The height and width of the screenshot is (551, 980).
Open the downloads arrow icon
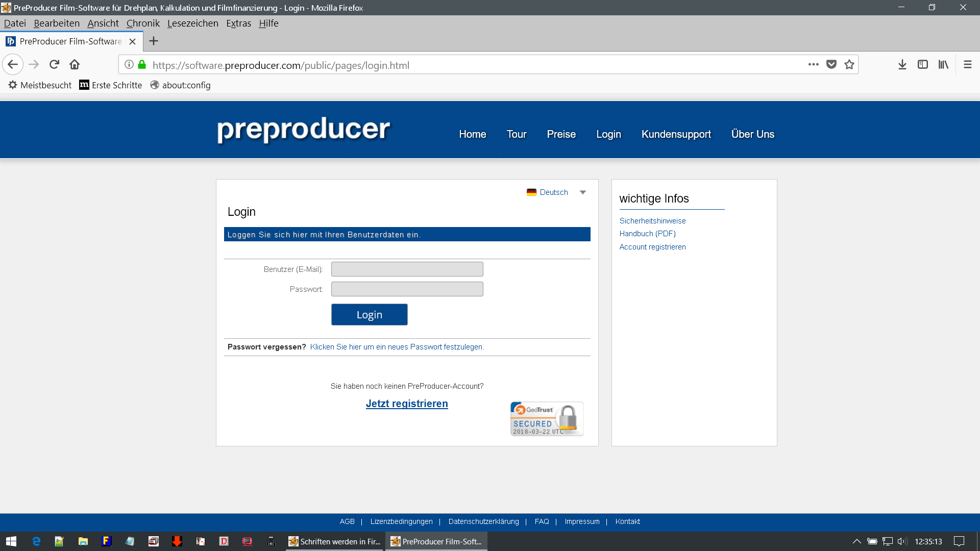[x=902, y=65]
